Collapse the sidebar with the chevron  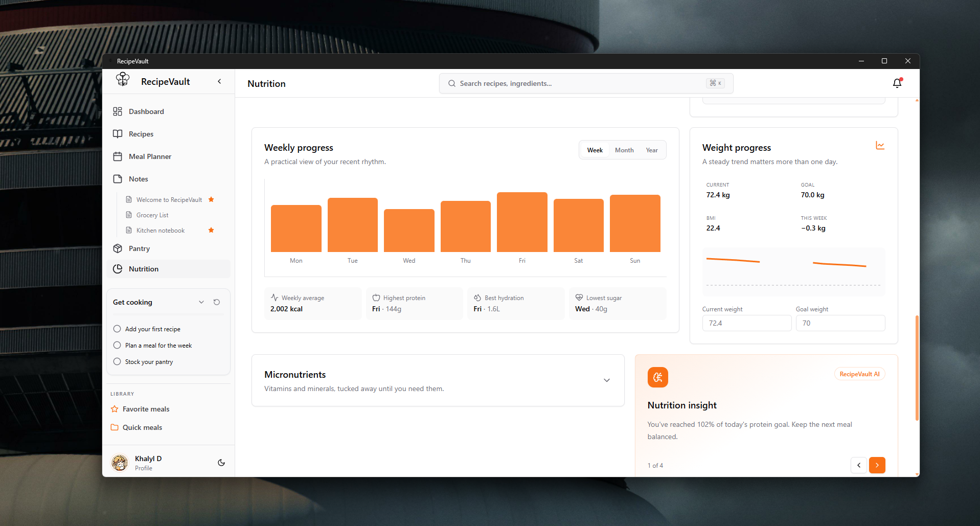pos(219,81)
